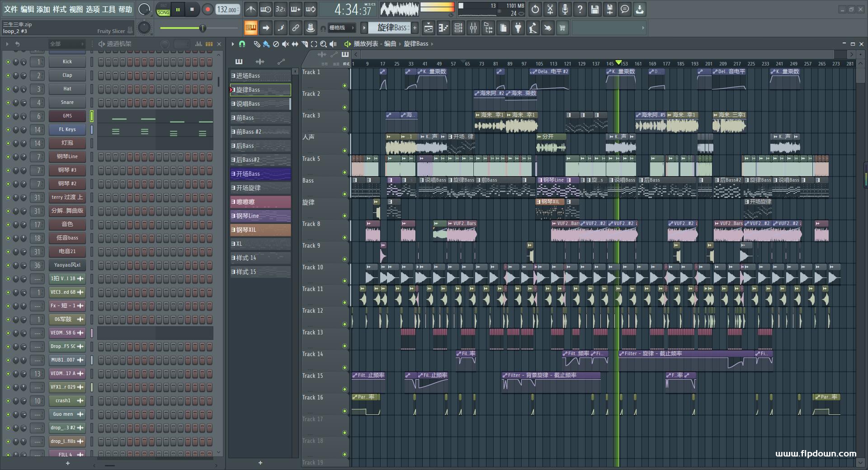
Task: Open the tempo tapper icon
Action: [x=533, y=28]
